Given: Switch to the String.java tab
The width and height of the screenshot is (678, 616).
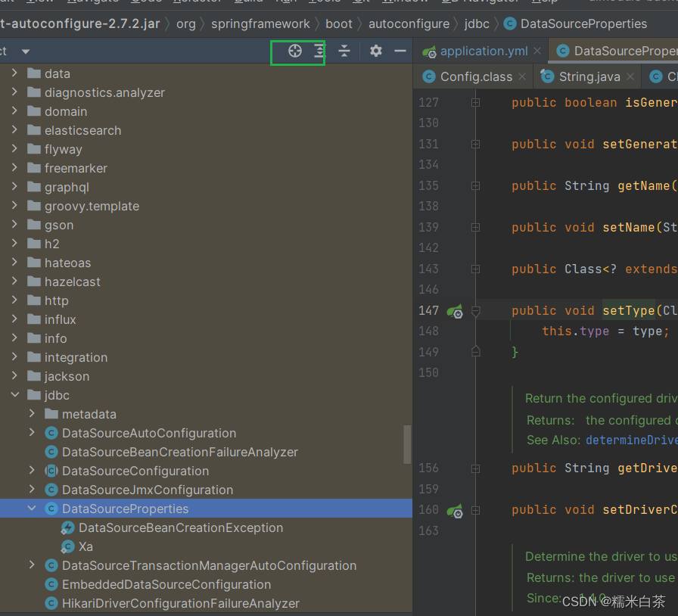Looking at the screenshot, I should 589,76.
